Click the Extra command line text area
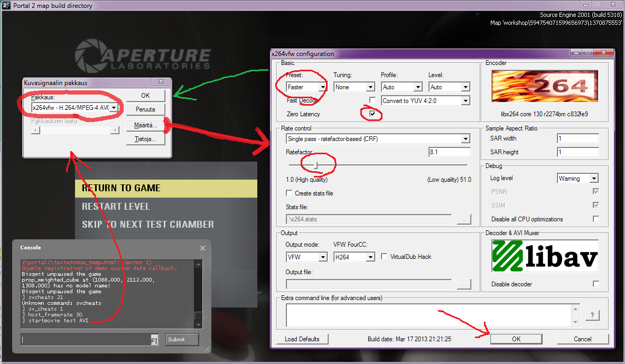This screenshot has height=364, width=625. coord(430,315)
